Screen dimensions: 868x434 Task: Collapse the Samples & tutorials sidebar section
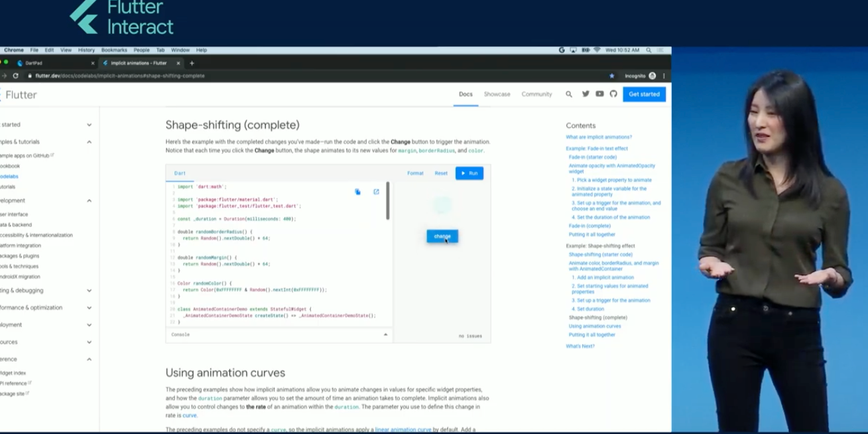(89, 142)
